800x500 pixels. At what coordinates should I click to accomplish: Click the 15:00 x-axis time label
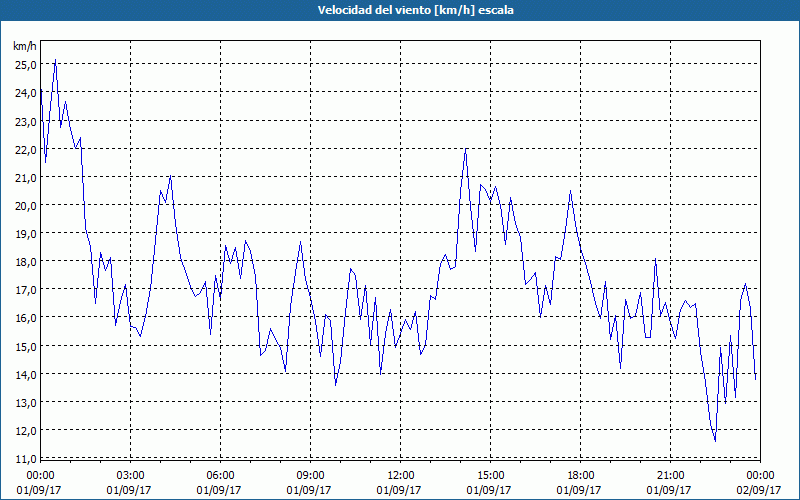(490, 475)
